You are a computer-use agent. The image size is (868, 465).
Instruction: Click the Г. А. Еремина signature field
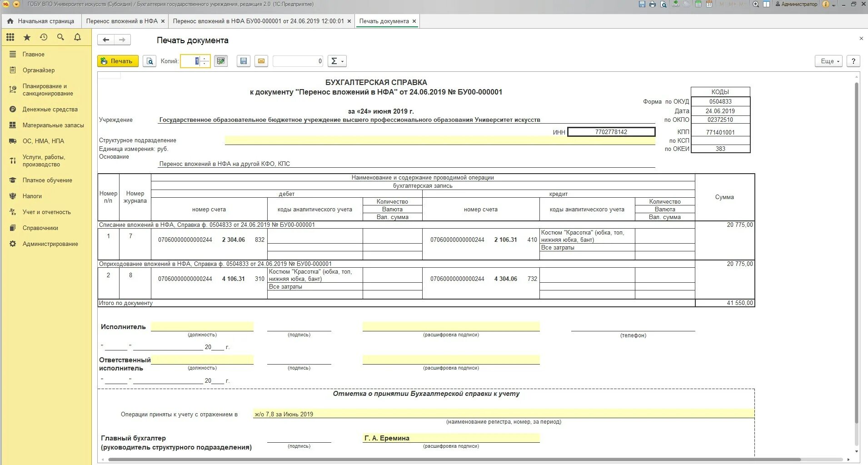pyautogui.click(x=451, y=438)
